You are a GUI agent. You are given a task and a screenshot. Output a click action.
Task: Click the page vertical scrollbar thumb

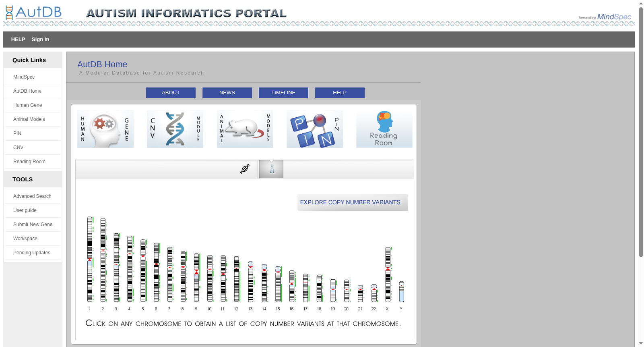(641, 132)
